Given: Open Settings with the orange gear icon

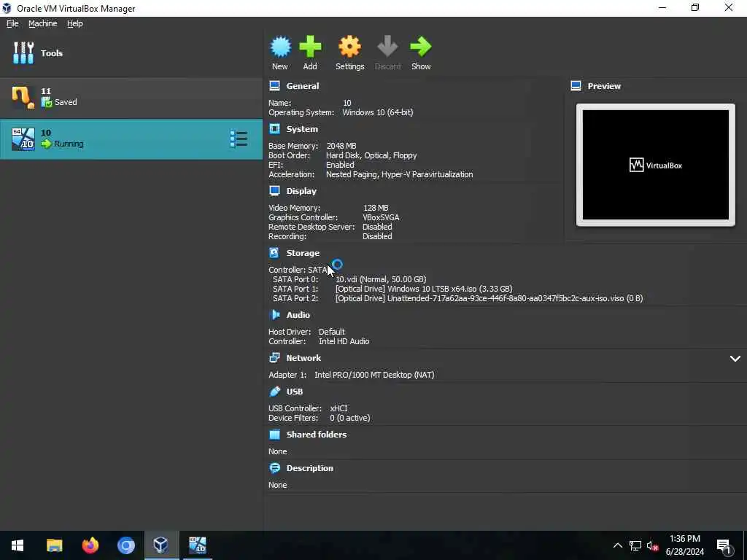Looking at the screenshot, I should (x=349, y=47).
